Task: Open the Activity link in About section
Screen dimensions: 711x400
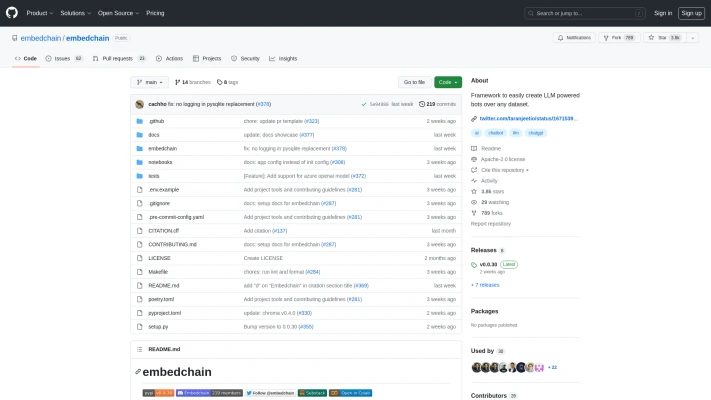Action: [489, 180]
